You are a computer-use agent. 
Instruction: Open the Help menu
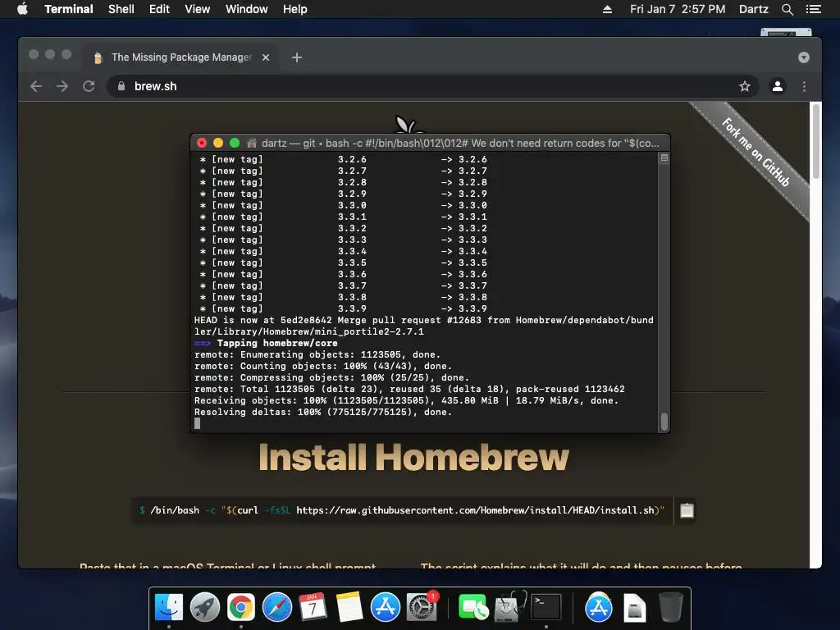(295, 9)
